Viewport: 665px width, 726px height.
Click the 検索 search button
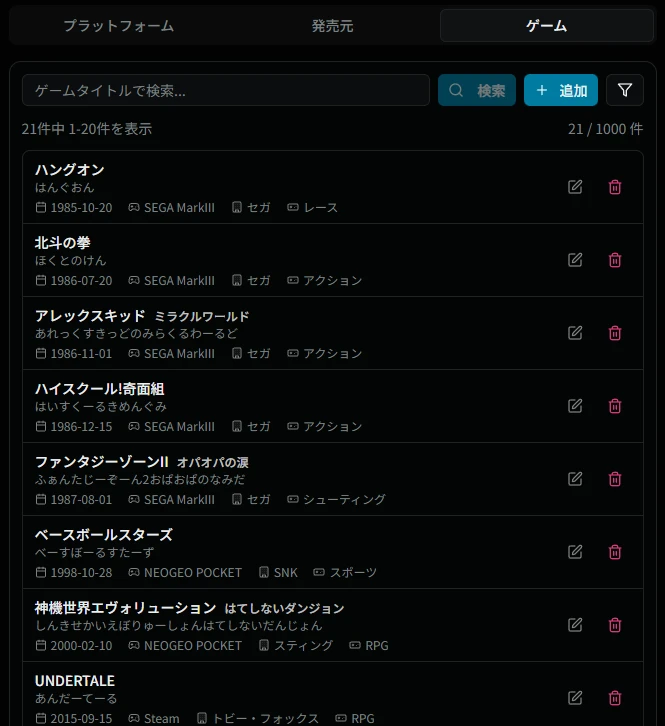click(x=477, y=90)
